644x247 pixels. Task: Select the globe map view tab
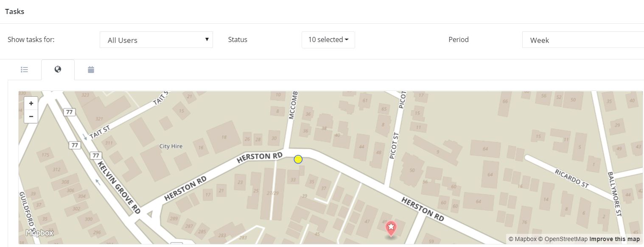(58, 70)
